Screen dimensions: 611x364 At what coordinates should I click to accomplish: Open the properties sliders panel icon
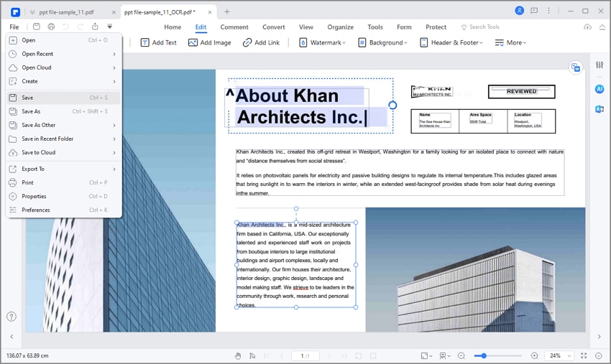pyautogui.click(x=599, y=65)
